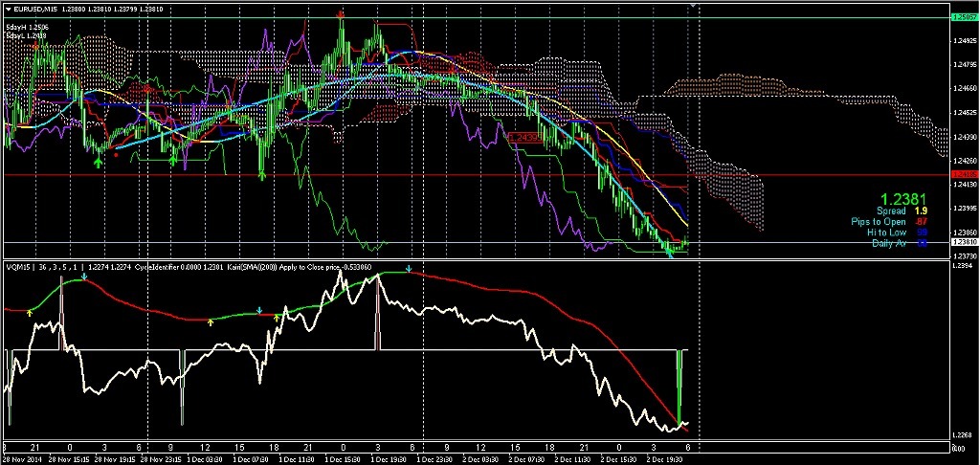980x465 pixels.
Task: Click the last cyan down arrow in indicator window
Action: pyautogui.click(x=409, y=270)
